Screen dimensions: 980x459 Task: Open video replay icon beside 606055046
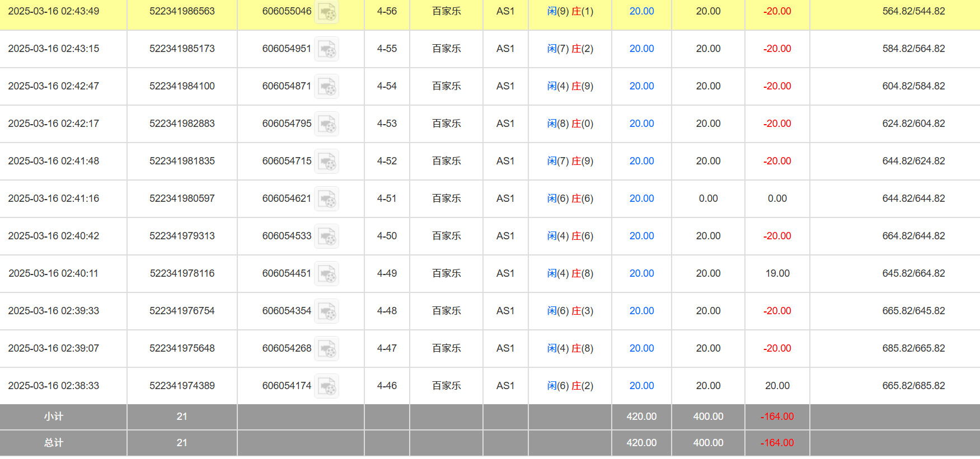point(326,12)
